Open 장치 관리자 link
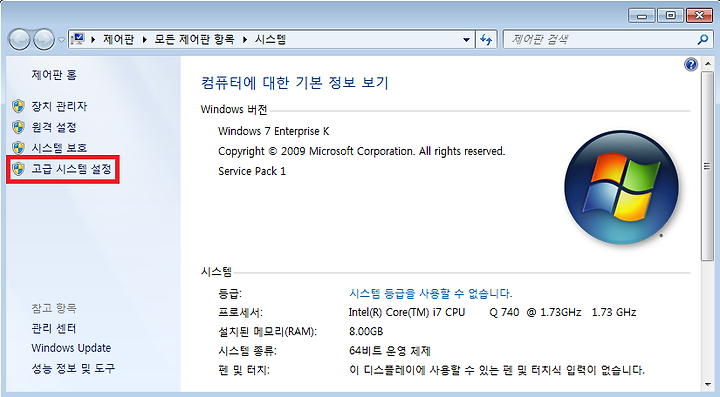Viewport: 720px width, 397px height. pyautogui.click(x=59, y=106)
